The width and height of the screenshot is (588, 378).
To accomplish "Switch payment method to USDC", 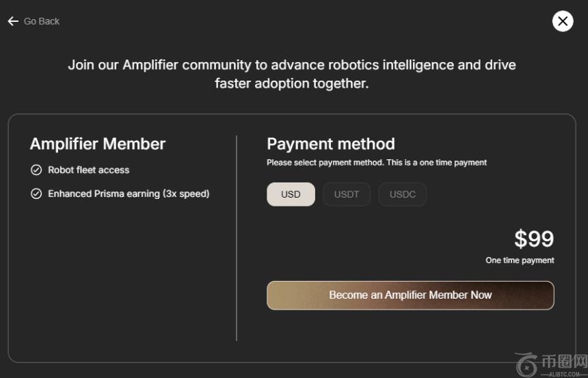I will click(403, 194).
